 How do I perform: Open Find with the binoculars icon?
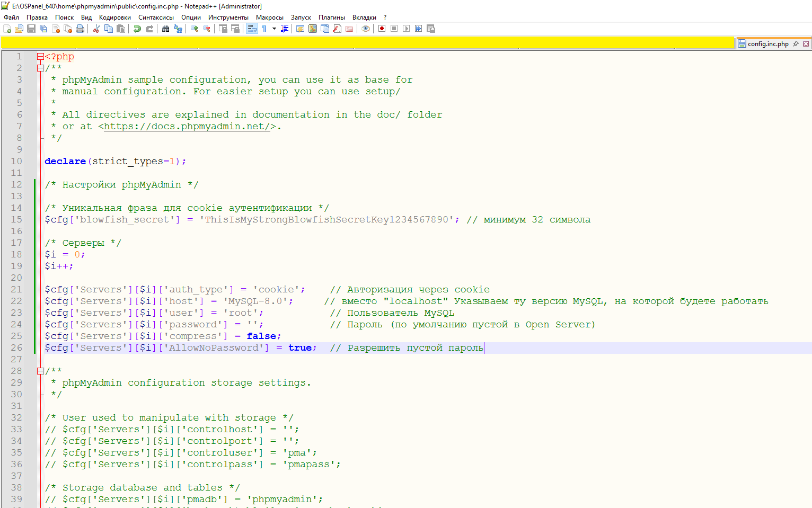[x=166, y=29]
